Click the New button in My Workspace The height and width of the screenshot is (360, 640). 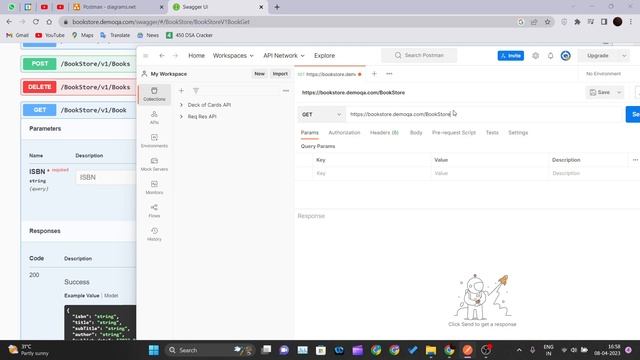(x=259, y=74)
